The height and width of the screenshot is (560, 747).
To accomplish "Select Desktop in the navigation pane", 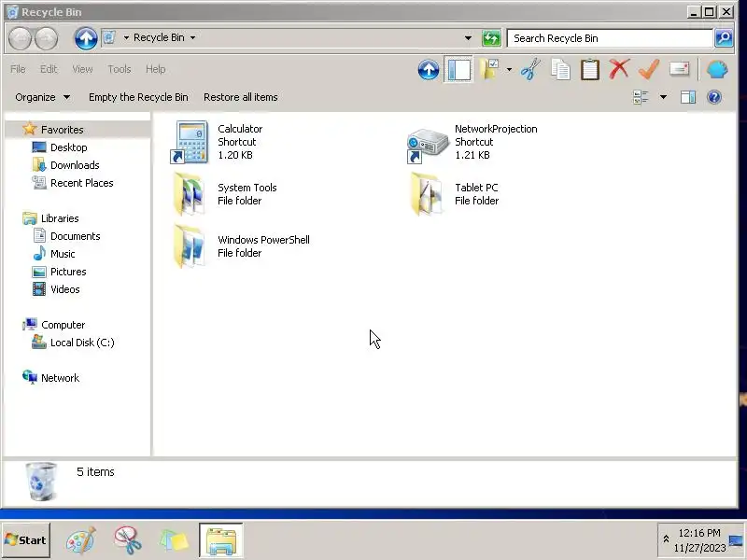I will coord(68,147).
